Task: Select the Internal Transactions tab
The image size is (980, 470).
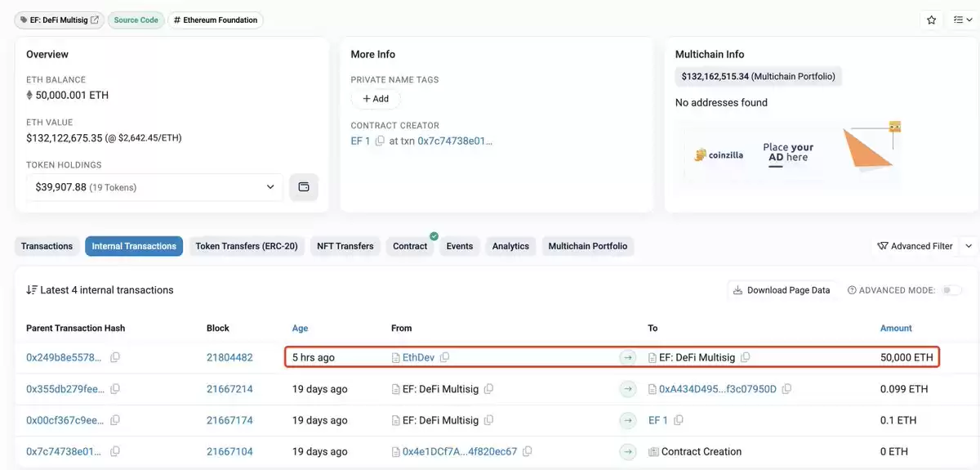Action: click(134, 246)
